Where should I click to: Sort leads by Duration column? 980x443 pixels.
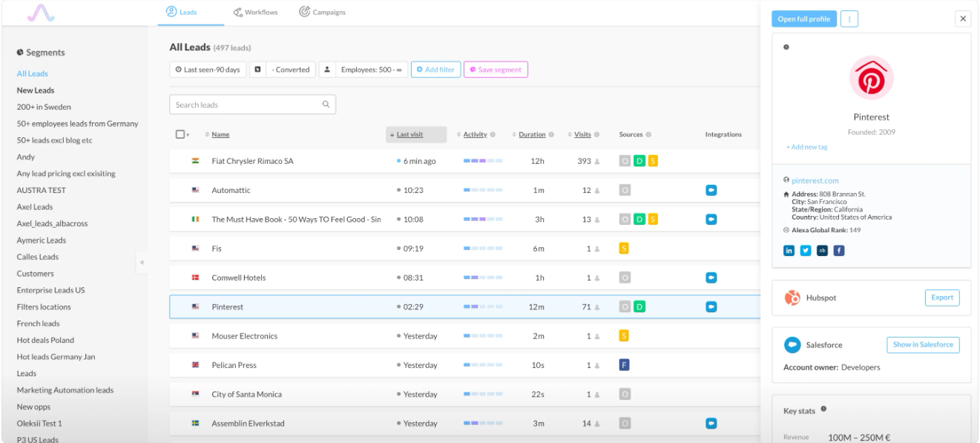[x=532, y=134]
